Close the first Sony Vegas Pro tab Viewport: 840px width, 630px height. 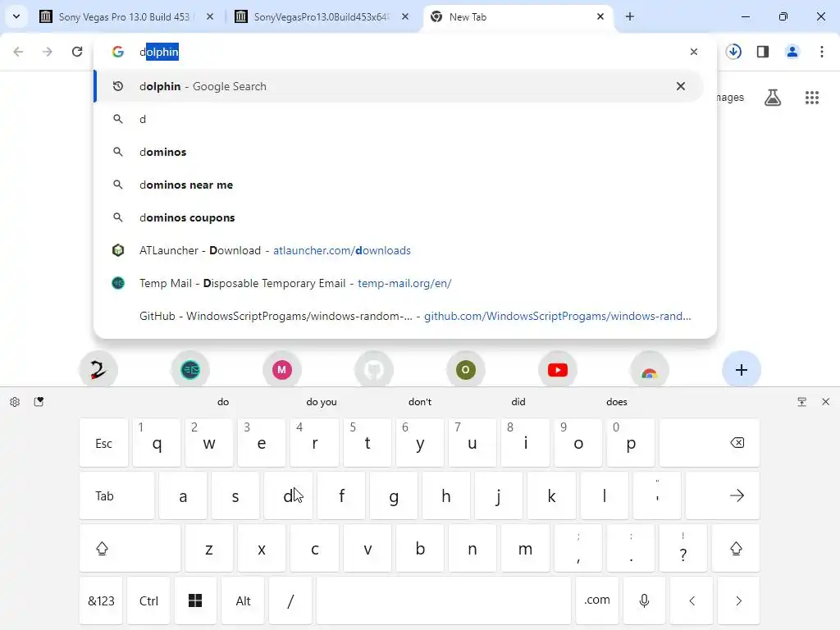click(x=210, y=16)
